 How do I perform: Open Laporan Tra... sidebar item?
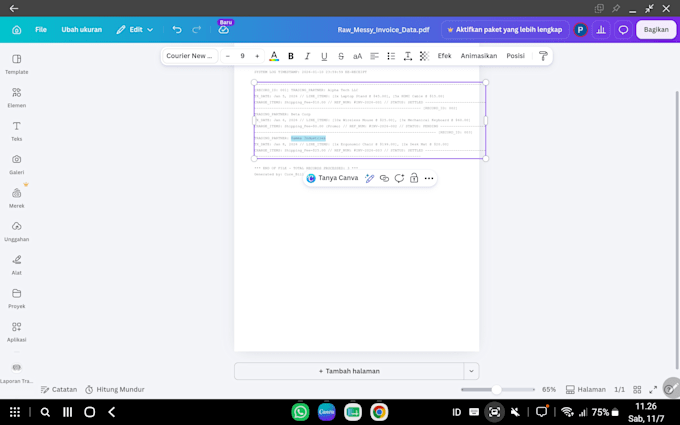[16, 373]
